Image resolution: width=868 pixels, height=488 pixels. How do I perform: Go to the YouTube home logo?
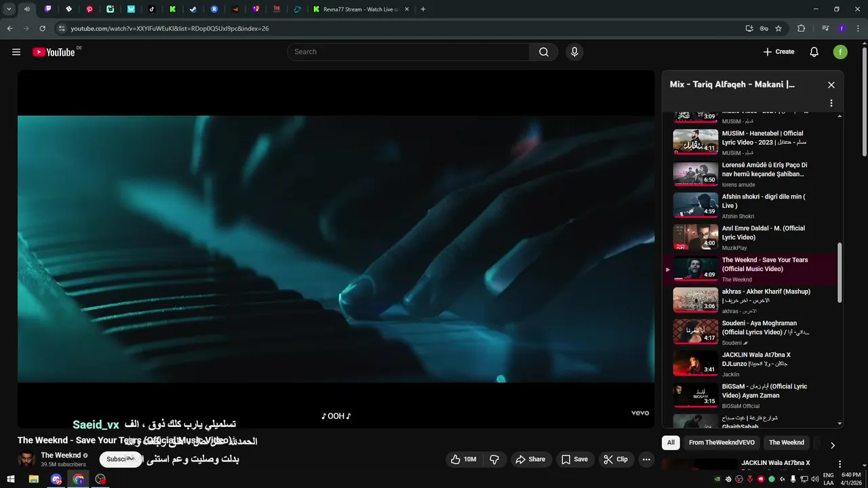[54, 52]
